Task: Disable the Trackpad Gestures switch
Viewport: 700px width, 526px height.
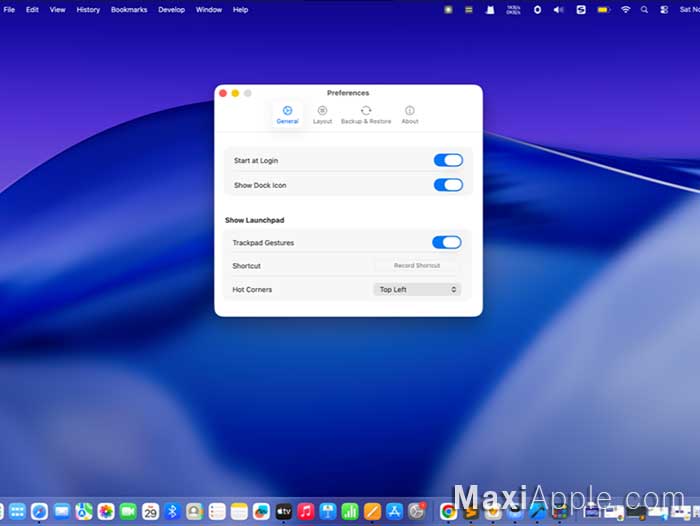Action: pos(447,242)
